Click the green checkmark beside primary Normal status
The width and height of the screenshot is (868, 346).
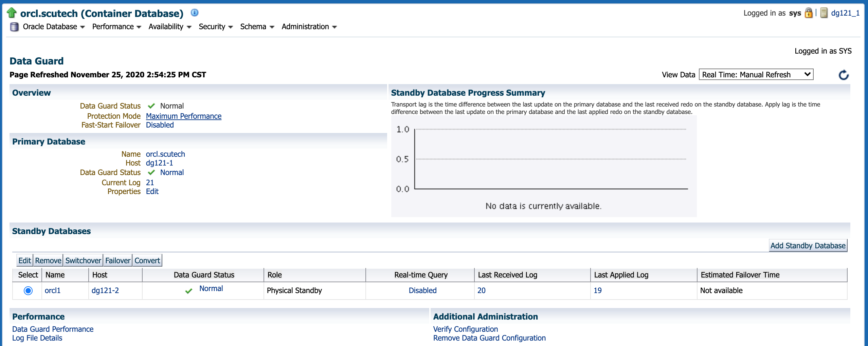click(x=151, y=173)
